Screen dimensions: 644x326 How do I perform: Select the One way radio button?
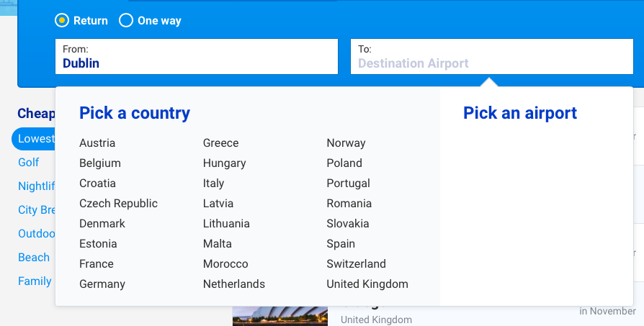125,20
